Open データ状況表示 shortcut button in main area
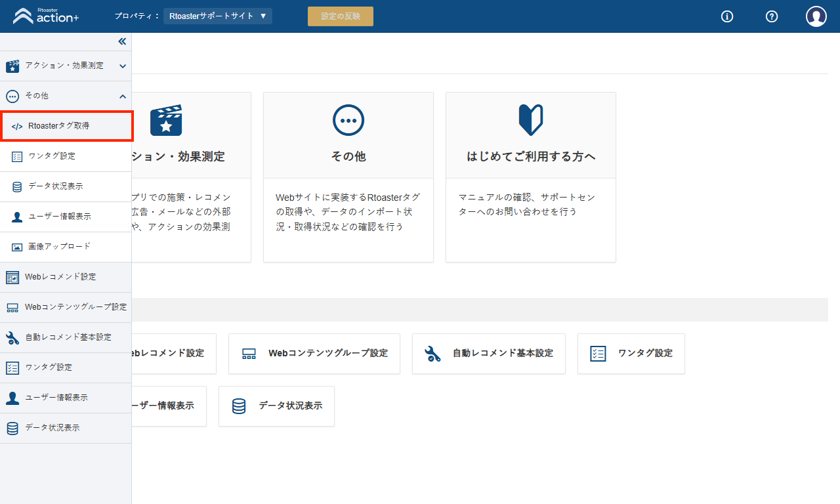 (276, 406)
